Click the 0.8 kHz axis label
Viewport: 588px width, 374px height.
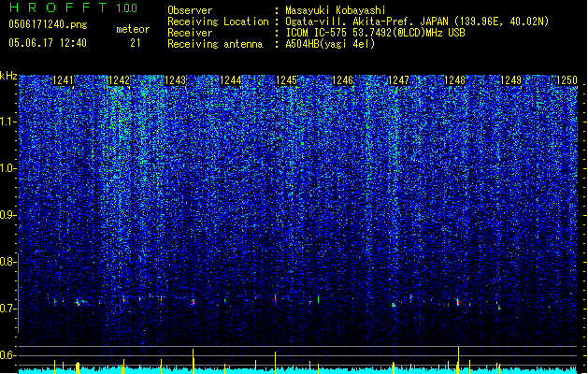point(8,262)
